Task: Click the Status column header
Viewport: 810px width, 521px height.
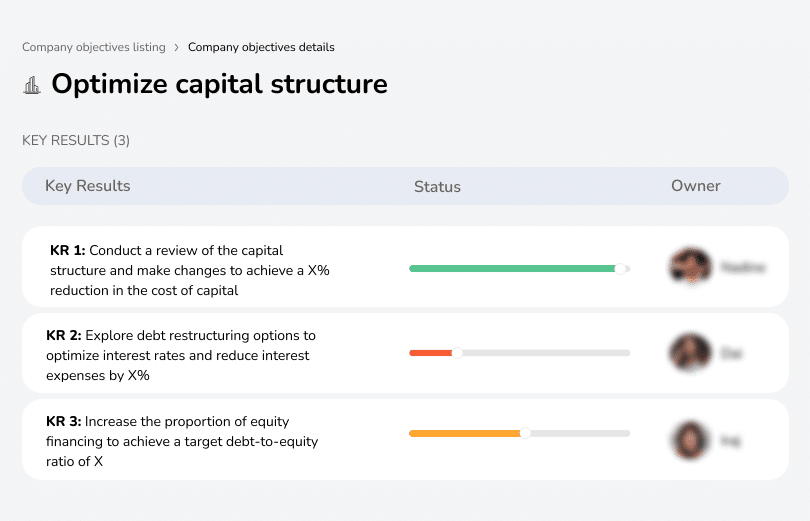Action: [437, 187]
